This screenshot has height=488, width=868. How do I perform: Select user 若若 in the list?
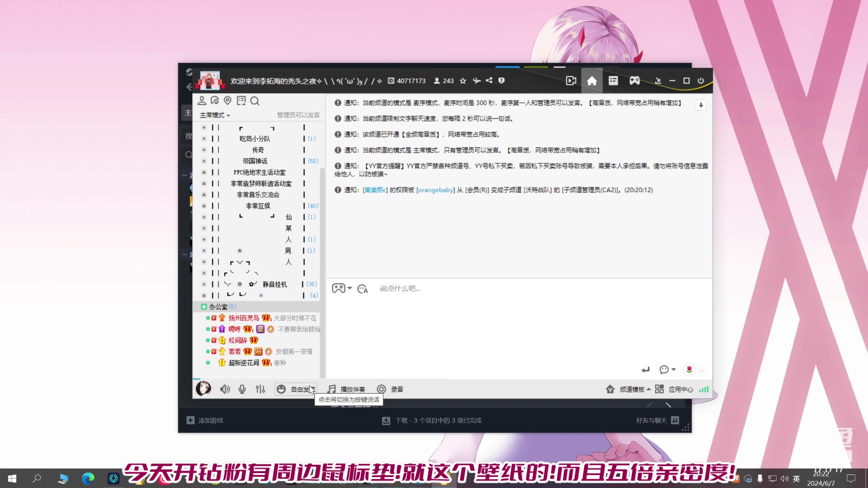click(x=234, y=352)
